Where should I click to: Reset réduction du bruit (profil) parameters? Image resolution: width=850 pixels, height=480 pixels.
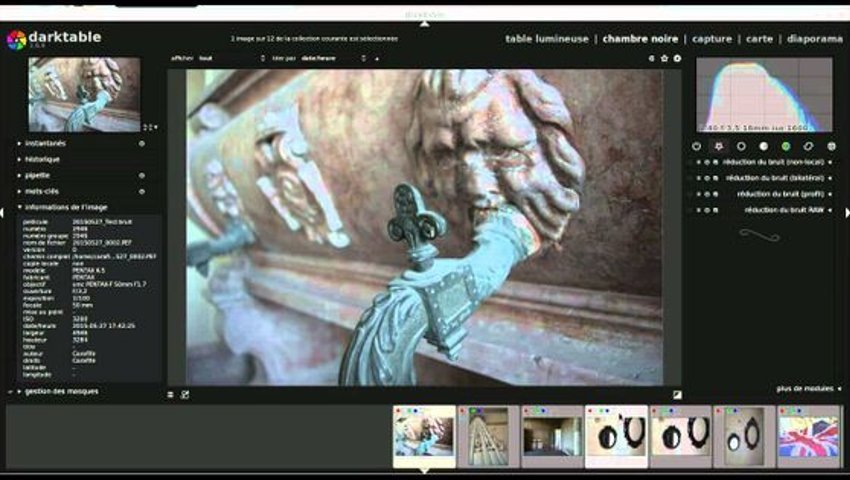tap(707, 194)
